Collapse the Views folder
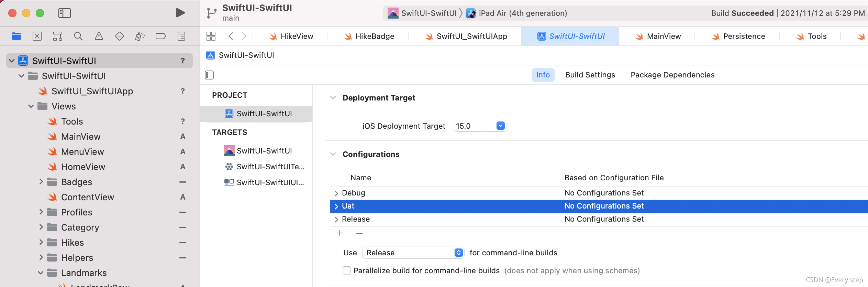 click(31, 106)
